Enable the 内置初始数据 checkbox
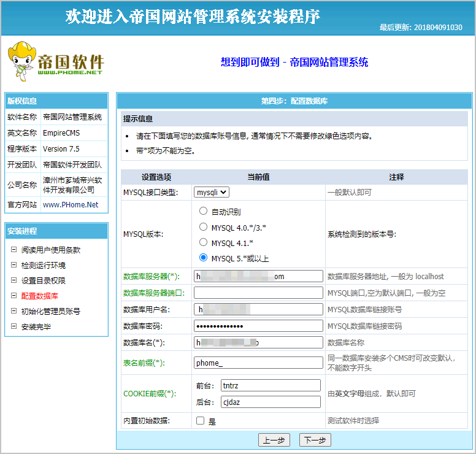This screenshot has height=454, width=476. 201,421
